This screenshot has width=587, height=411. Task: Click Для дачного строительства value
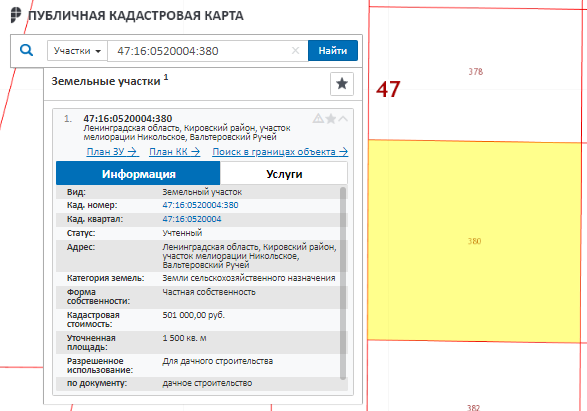pyautogui.click(x=218, y=361)
